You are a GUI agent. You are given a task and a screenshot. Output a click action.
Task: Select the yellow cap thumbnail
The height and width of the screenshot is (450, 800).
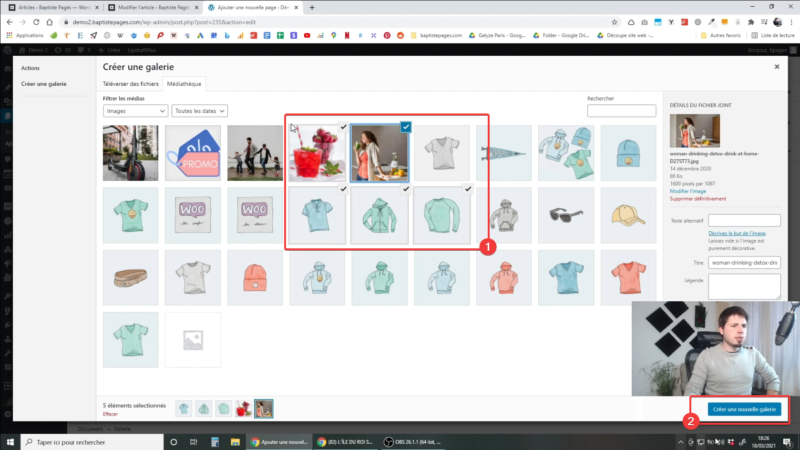[x=628, y=215]
